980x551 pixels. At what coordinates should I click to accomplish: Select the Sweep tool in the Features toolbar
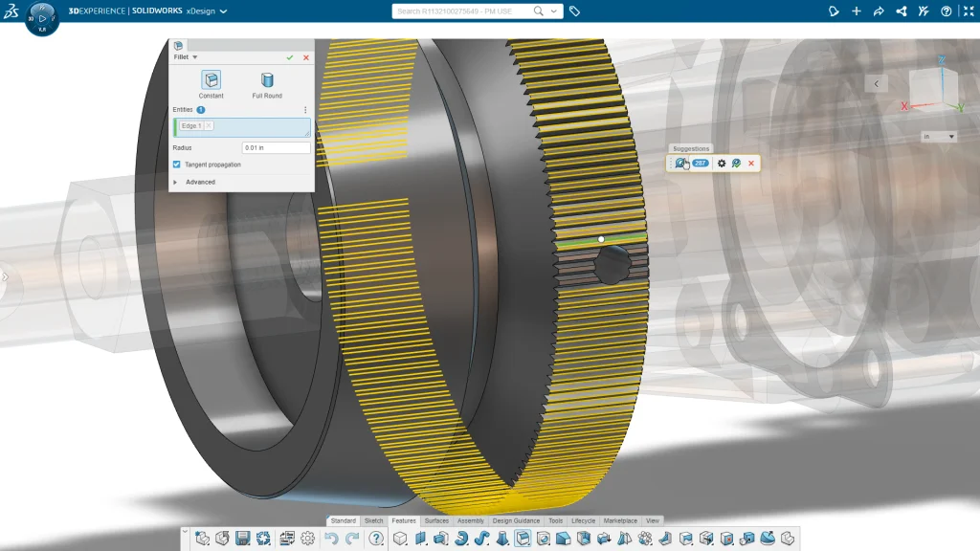(480, 537)
